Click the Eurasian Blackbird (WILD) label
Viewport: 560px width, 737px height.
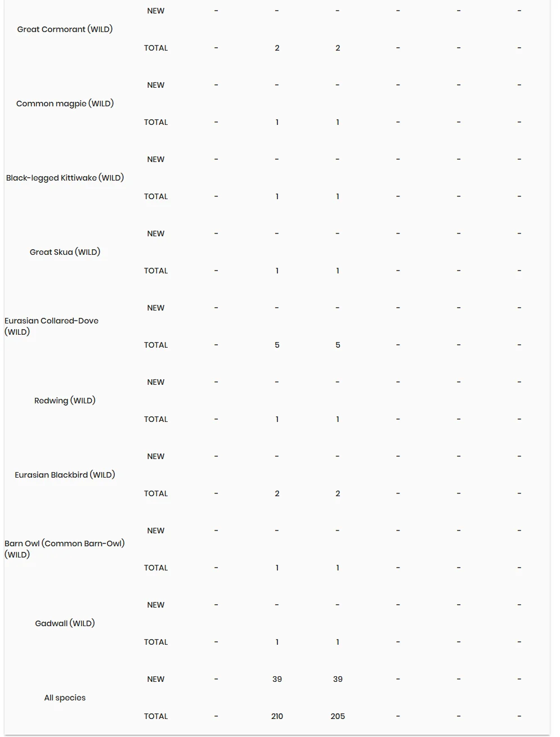click(65, 475)
